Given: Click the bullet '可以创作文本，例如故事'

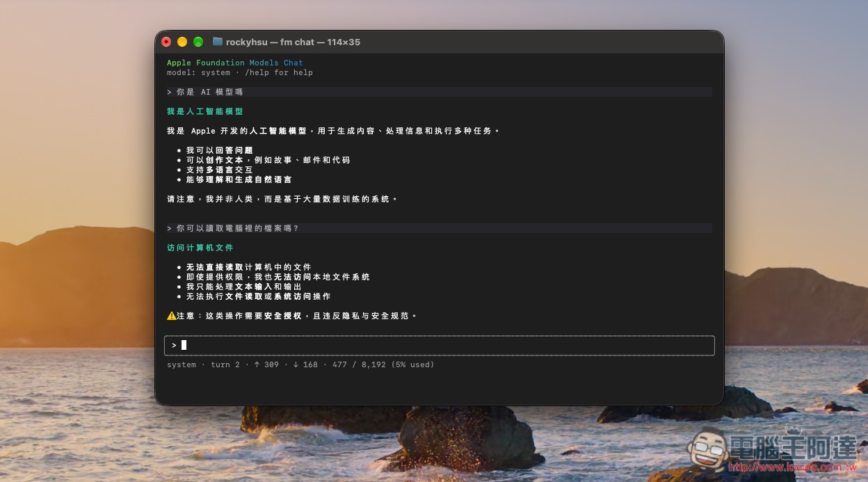Looking at the screenshot, I should click(x=268, y=160).
